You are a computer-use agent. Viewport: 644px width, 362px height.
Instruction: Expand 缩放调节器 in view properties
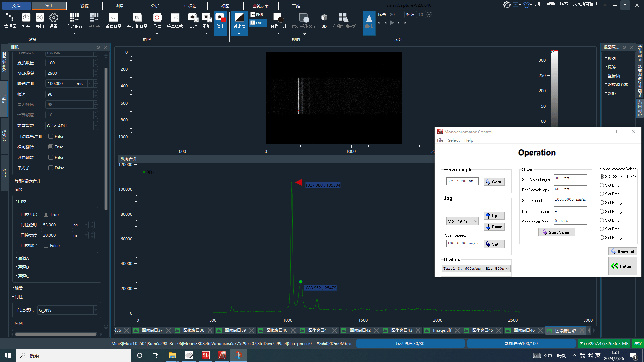(x=616, y=85)
